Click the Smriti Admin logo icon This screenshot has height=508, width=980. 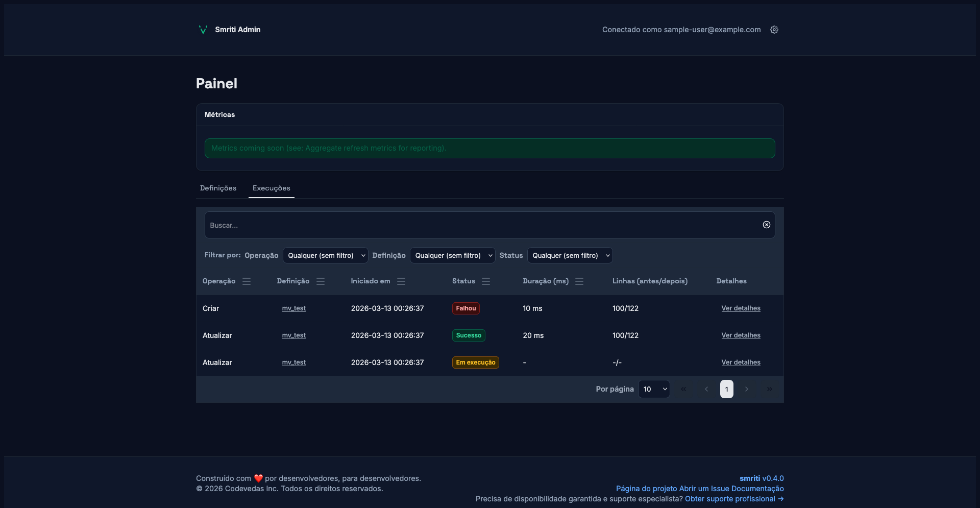tap(203, 30)
